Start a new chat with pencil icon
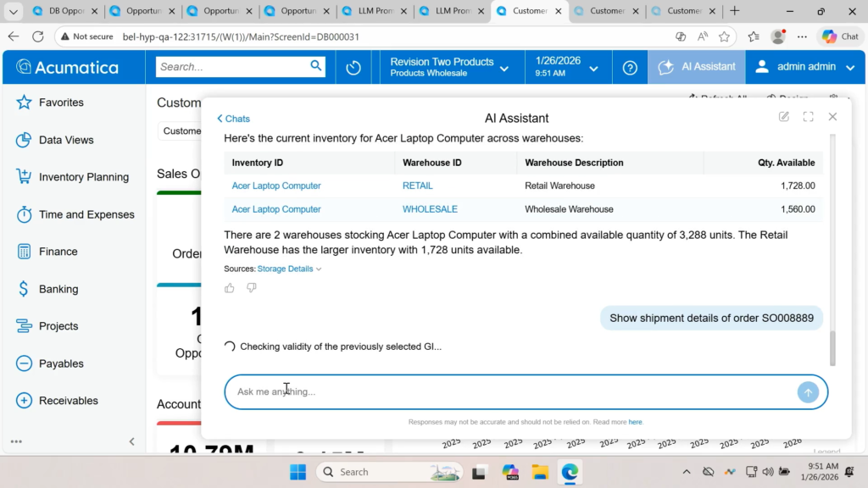This screenshot has width=868, height=488. coord(784,117)
